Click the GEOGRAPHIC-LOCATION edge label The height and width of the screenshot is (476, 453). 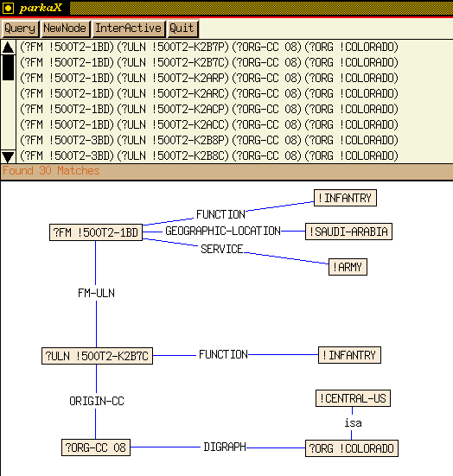[223, 232]
